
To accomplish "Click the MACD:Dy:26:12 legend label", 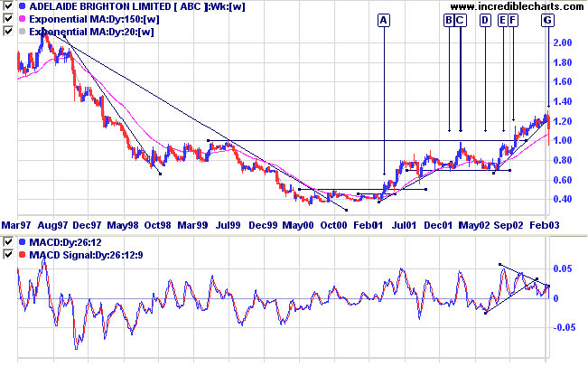I will tap(66, 242).
